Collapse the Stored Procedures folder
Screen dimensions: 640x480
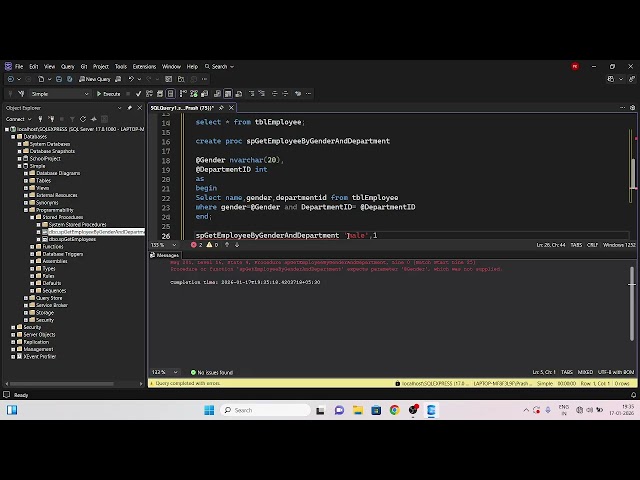[32, 217]
